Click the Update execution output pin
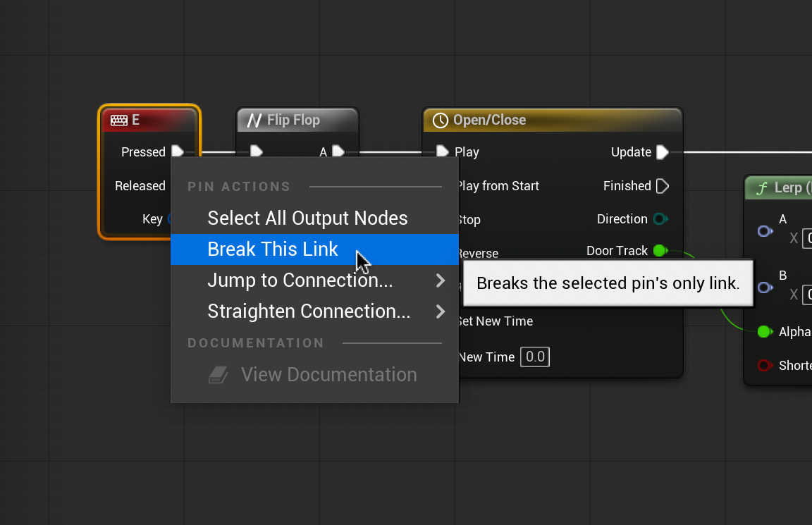The height and width of the screenshot is (525, 812). 662,152
